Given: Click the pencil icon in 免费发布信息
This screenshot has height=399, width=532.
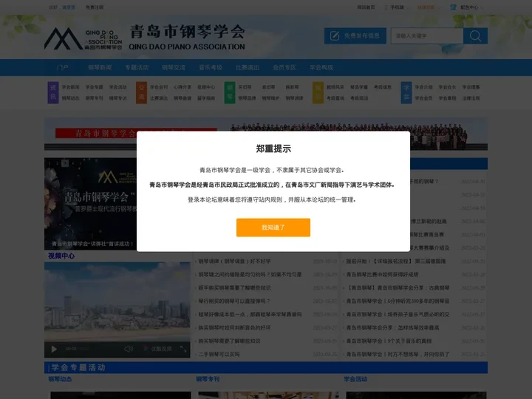Looking at the screenshot, I should (335, 35).
